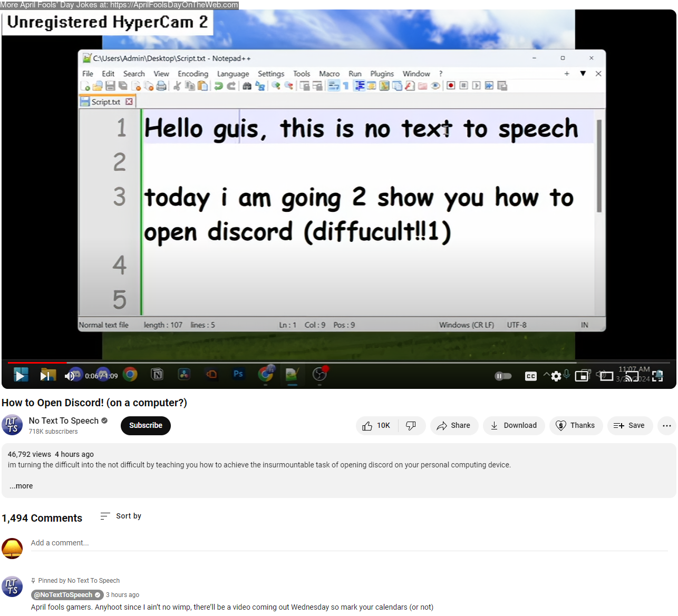Viewport: 678px width, 616px height.
Task: Download the video
Action: [514, 425]
